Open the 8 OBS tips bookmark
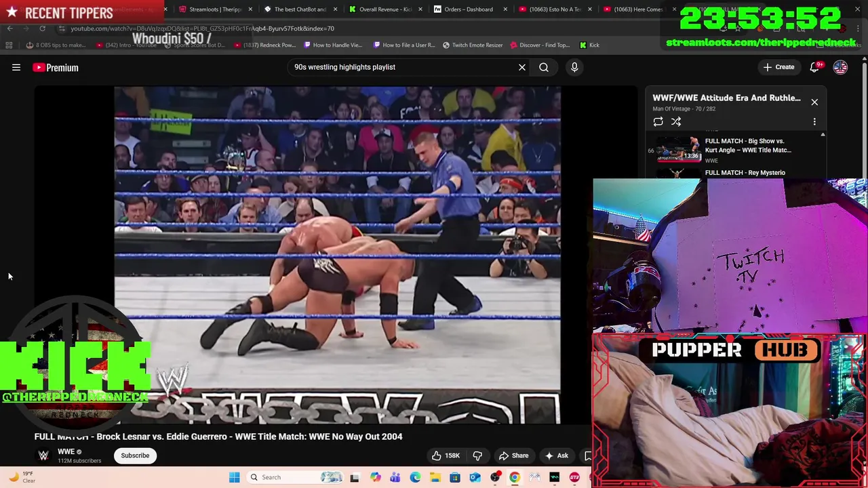 tap(56, 45)
